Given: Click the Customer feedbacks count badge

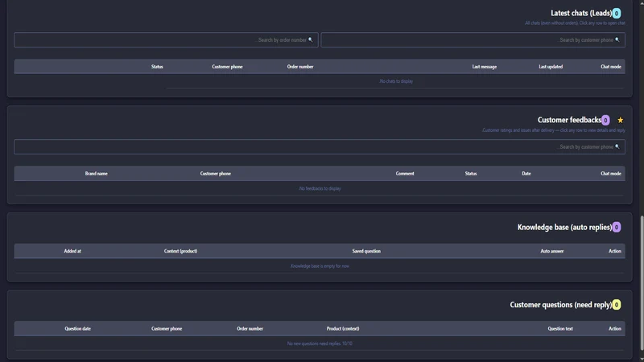Looking at the screenshot, I should [x=605, y=120].
